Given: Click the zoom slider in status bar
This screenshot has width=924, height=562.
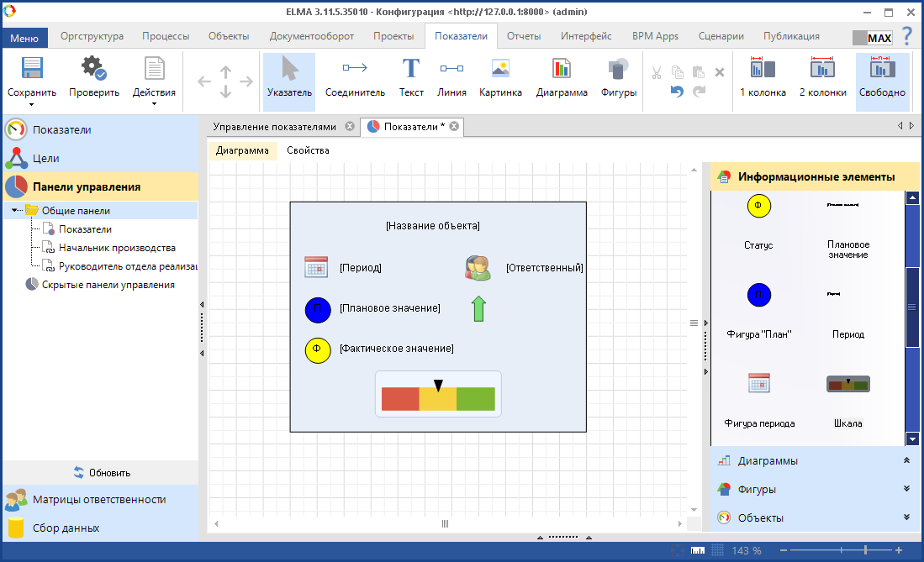Looking at the screenshot, I should [x=842, y=550].
